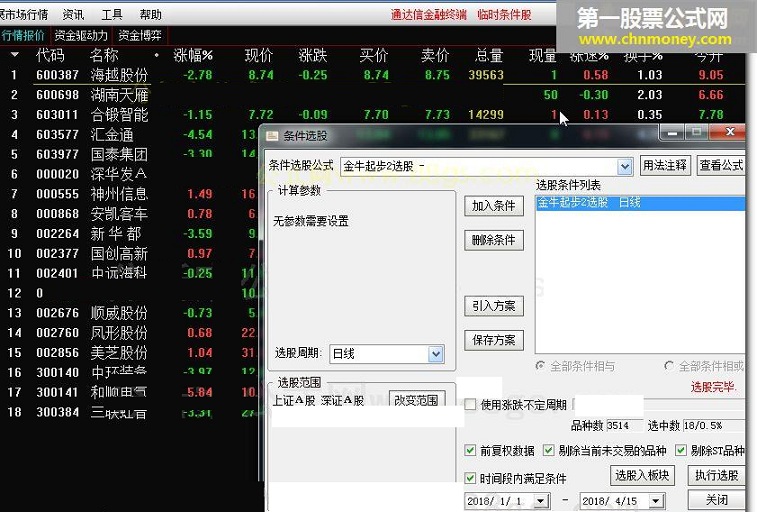Select stock row 000555 神州信息
This screenshot has width=757, height=512.
coord(129,194)
